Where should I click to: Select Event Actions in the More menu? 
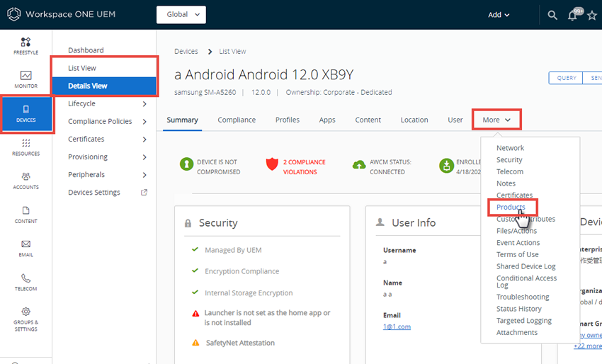518,243
